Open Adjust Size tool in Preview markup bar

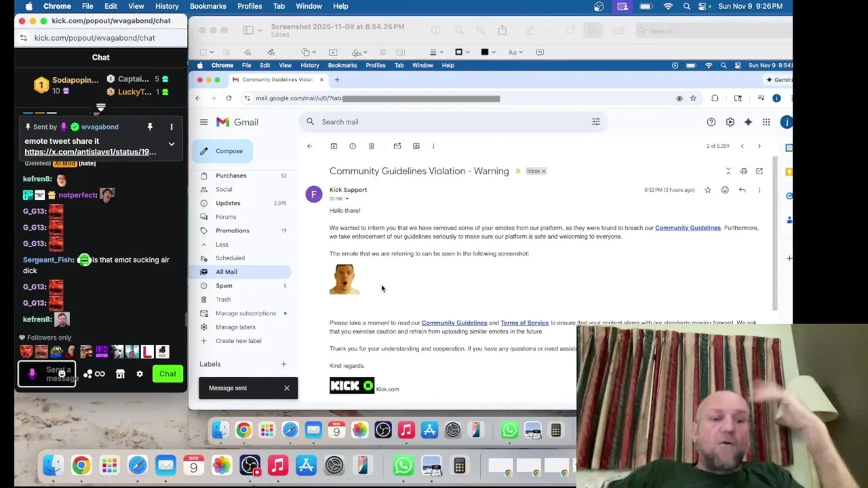[401, 52]
